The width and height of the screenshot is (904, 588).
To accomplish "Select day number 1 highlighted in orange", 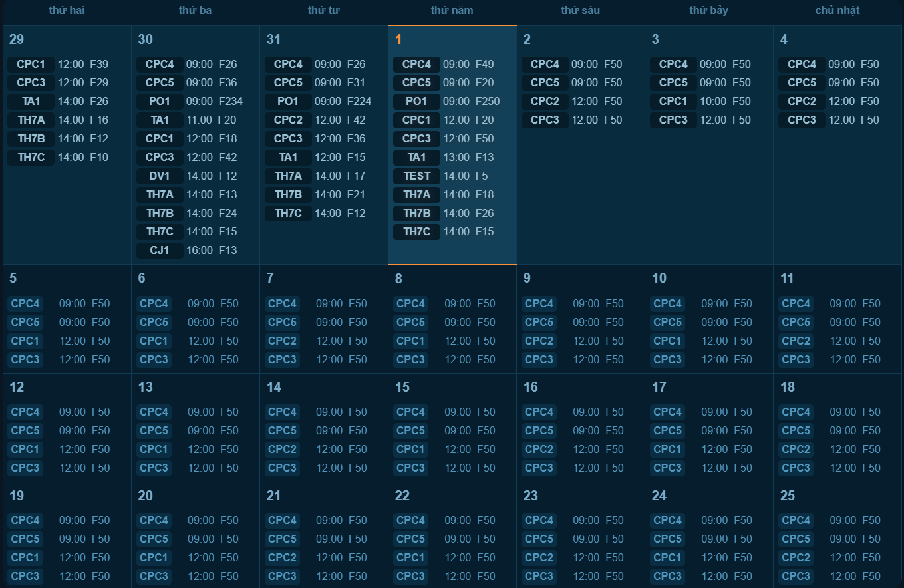I will point(398,39).
